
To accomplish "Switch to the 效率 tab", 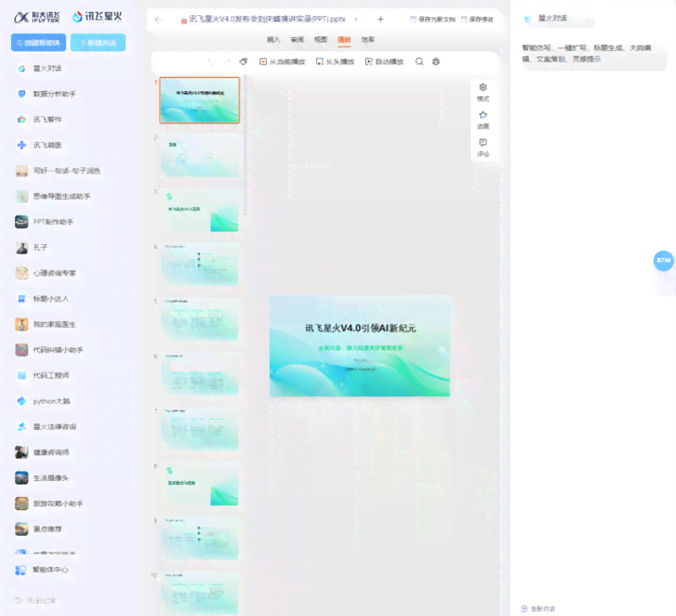I will click(x=368, y=40).
